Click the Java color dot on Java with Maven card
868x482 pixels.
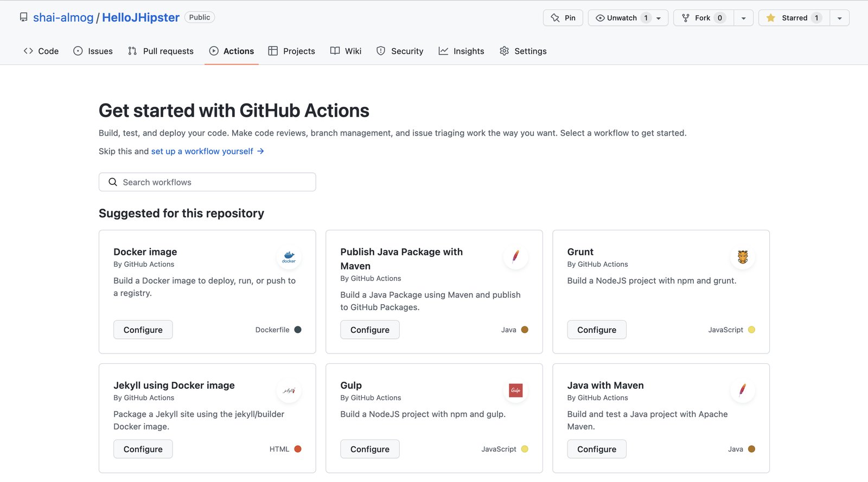tap(751, 449)
